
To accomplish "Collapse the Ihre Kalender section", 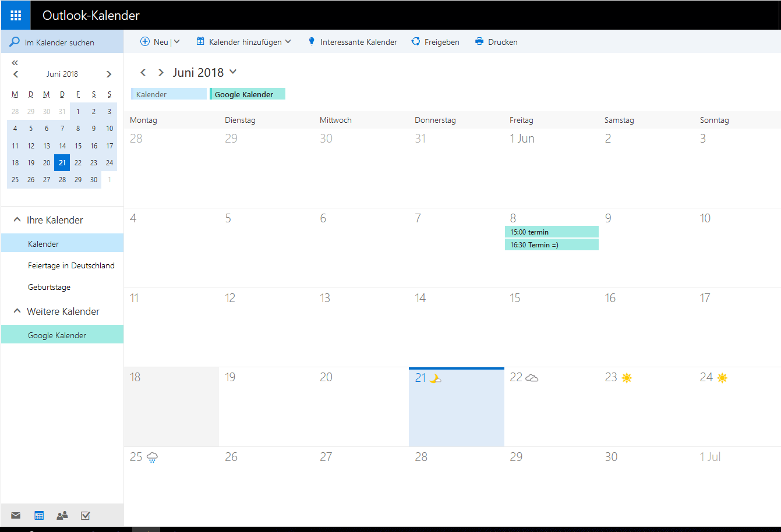I will (x=17, y=219).
